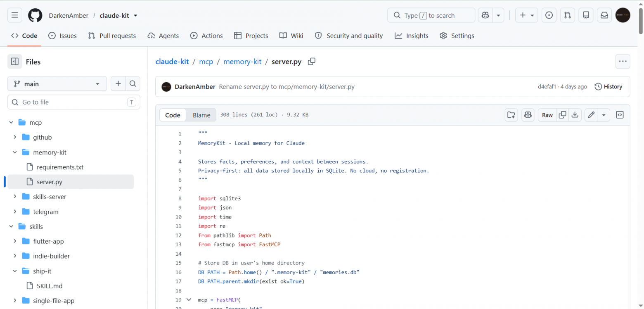Select the Code view toggle
644x309 pixels.
click(173, 115)
